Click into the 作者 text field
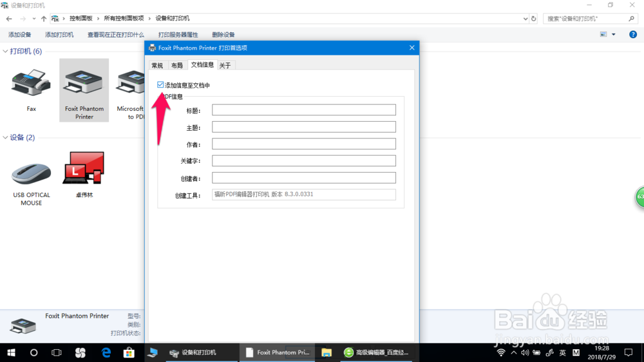Viewport: 644px width, 362px height. (304, 144)
